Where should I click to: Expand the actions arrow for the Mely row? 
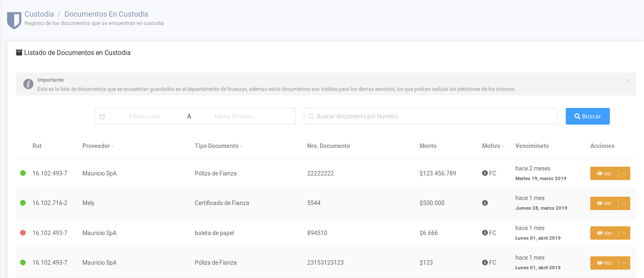(x=624, y=203)
